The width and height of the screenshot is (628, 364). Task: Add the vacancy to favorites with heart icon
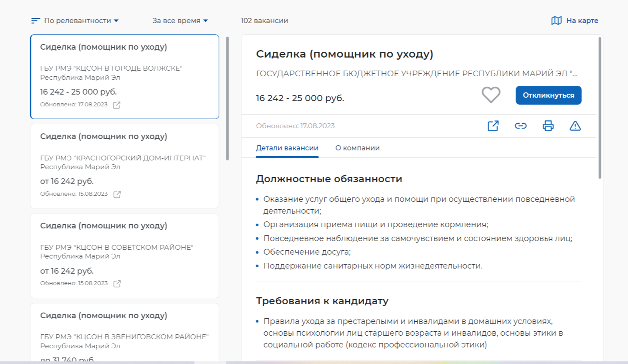coord(491,95)
